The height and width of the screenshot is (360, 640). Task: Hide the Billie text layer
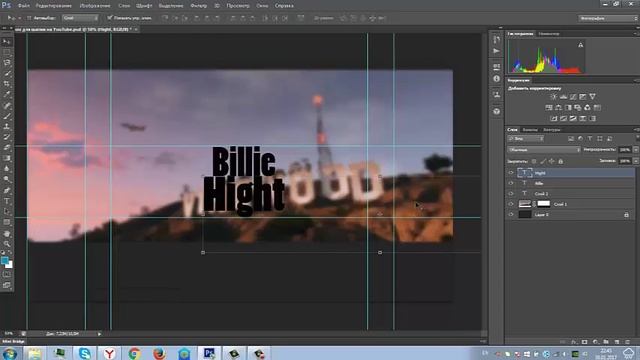click(x=511, y=183)
